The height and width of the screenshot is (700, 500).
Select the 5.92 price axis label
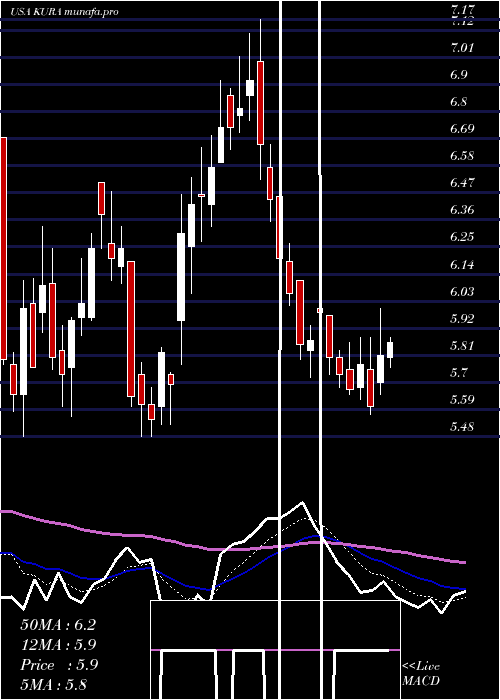click(x=463, y=319)
